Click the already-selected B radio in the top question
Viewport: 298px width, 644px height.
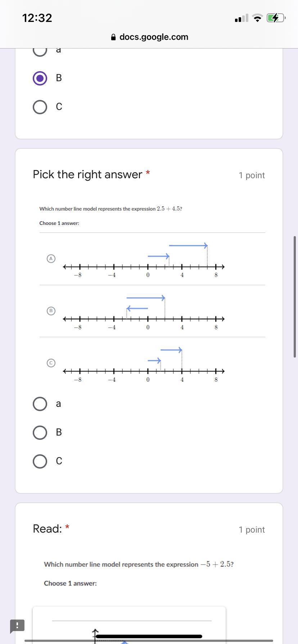(x=40, y=78)
